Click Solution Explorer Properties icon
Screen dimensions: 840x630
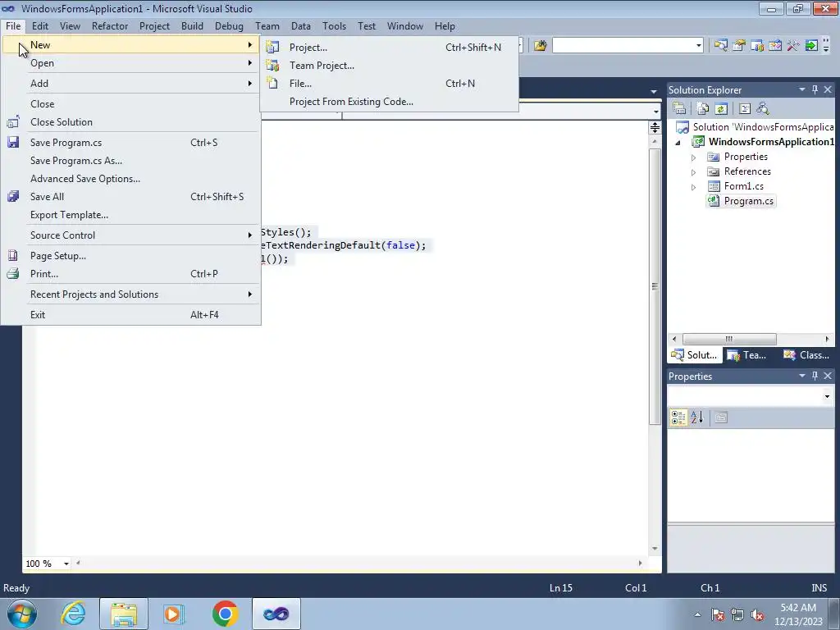coord(679,109)
